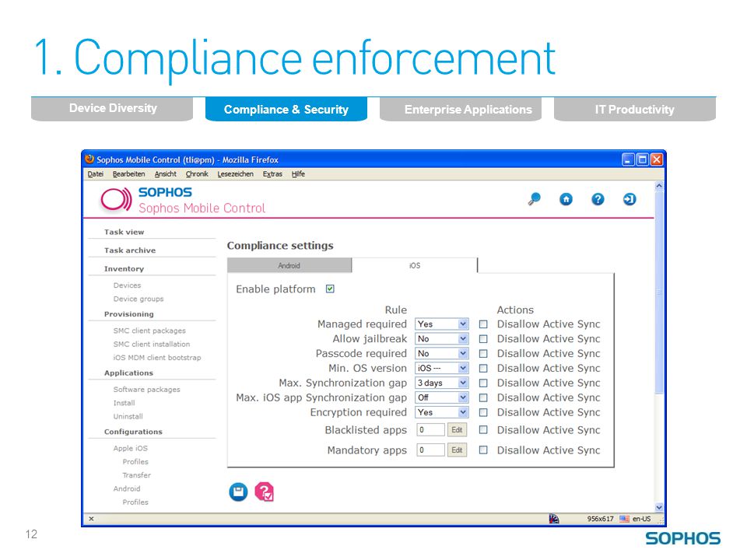Open the Datei menu
747x560 pixels.
[95, 173]
